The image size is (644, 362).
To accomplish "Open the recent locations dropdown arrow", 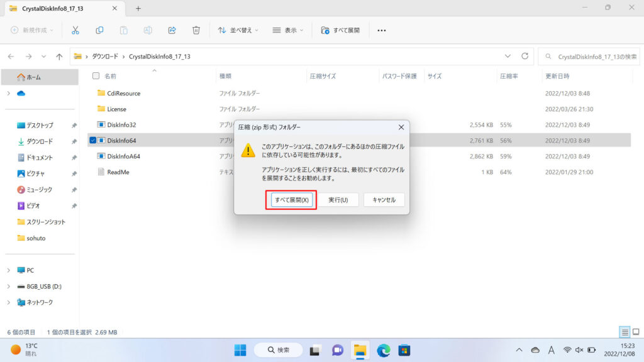I will tap(43, 56).
